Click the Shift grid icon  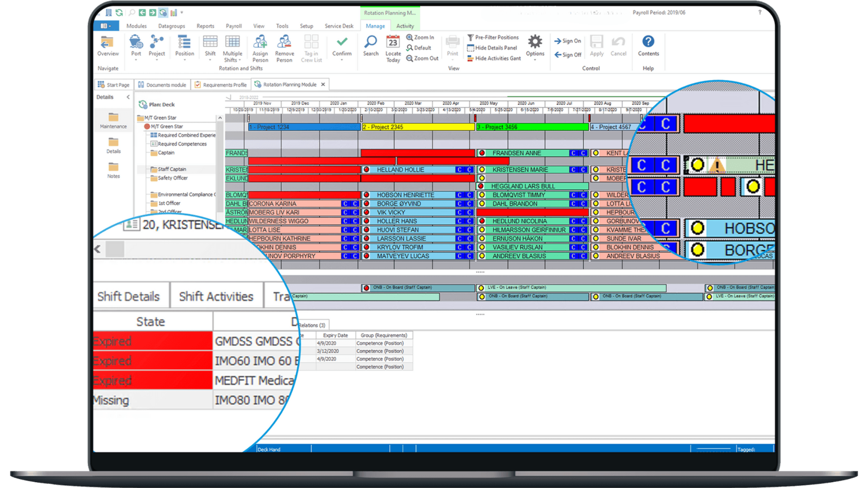click(x=210, y=42)
